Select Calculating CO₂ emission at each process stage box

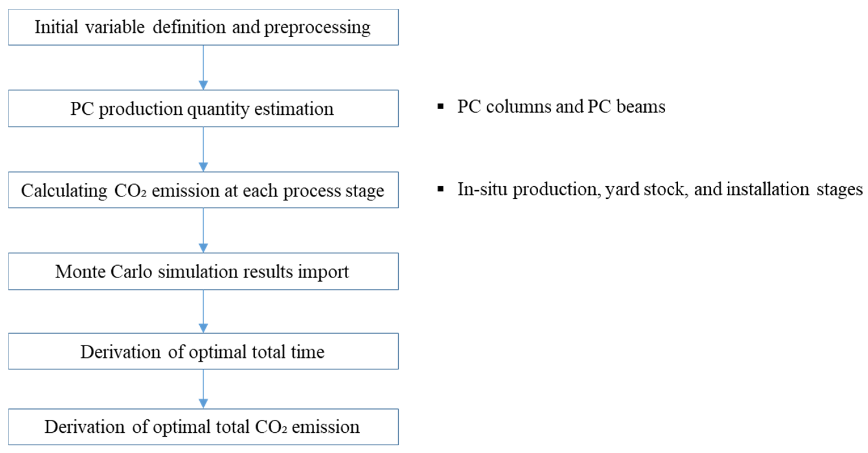click(x=203, y=190)
